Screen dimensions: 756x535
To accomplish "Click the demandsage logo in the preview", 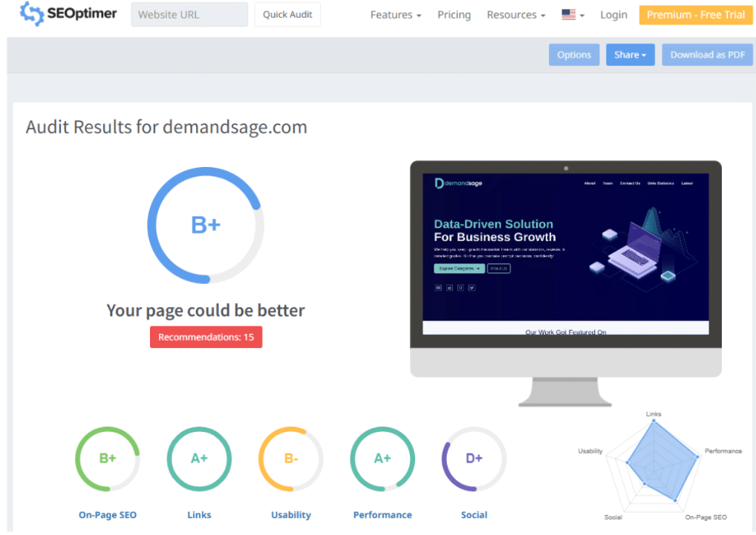I will [458, 183].
